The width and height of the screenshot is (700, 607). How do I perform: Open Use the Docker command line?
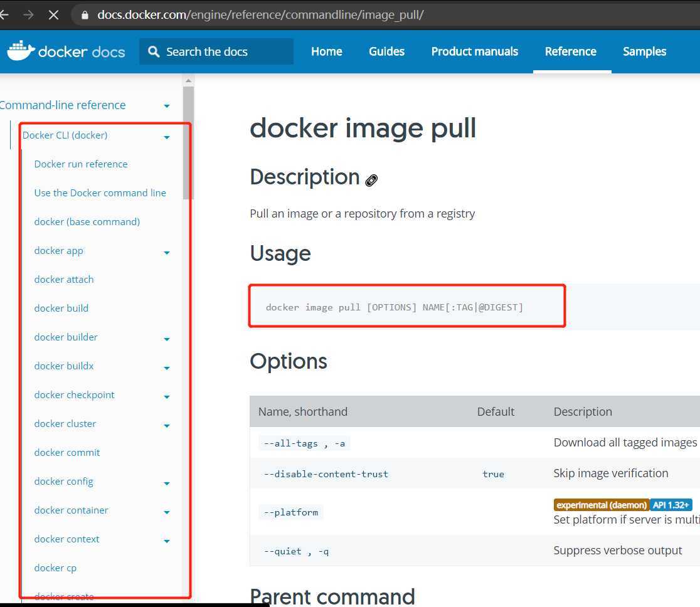[x=100, y=193]
